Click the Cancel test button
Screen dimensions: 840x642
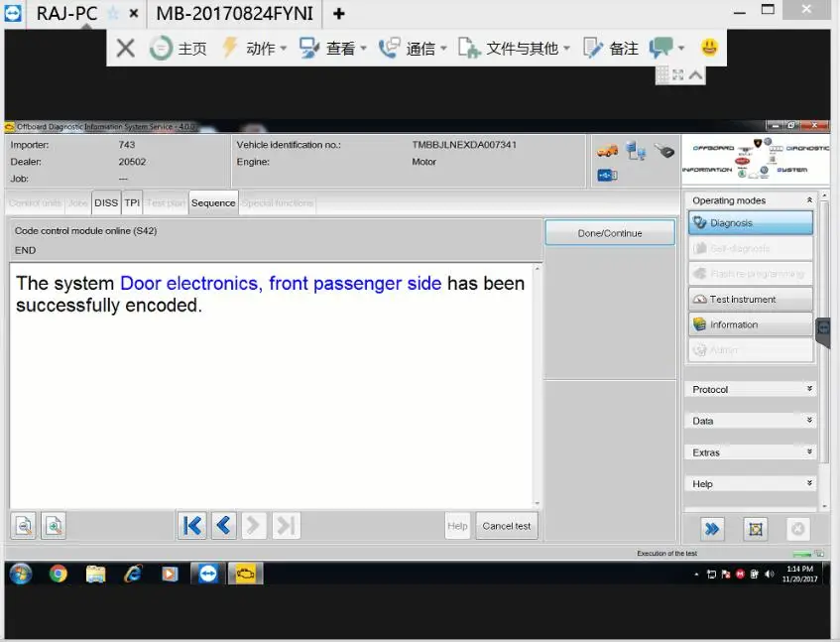pos(506,526)
